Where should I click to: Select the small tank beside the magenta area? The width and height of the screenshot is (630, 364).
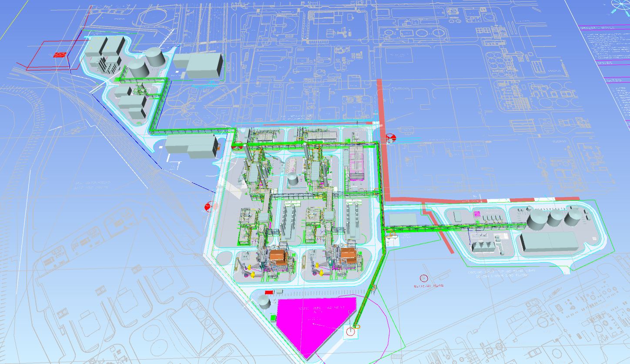pos(263,301)
